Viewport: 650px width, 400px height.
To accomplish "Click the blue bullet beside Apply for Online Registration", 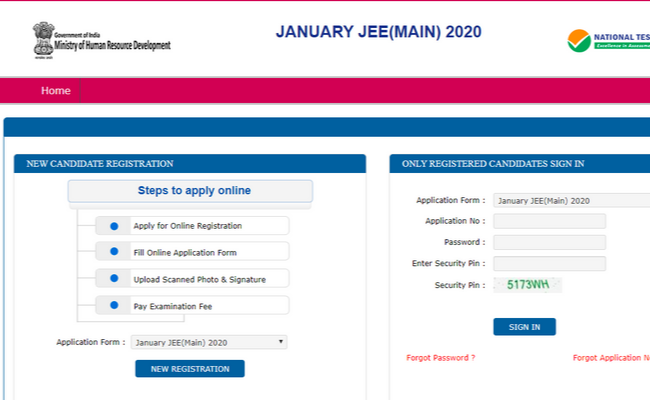I will (114, 225).
